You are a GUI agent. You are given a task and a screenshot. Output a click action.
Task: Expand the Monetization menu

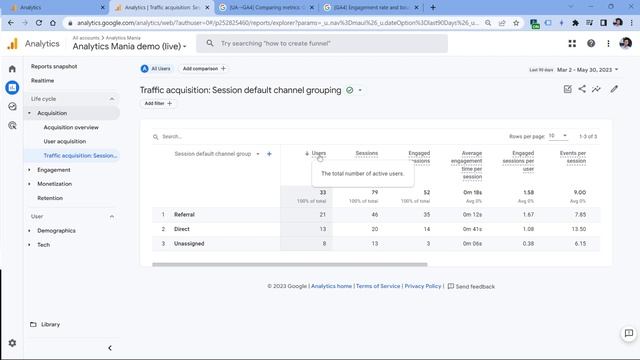(29, 184)
